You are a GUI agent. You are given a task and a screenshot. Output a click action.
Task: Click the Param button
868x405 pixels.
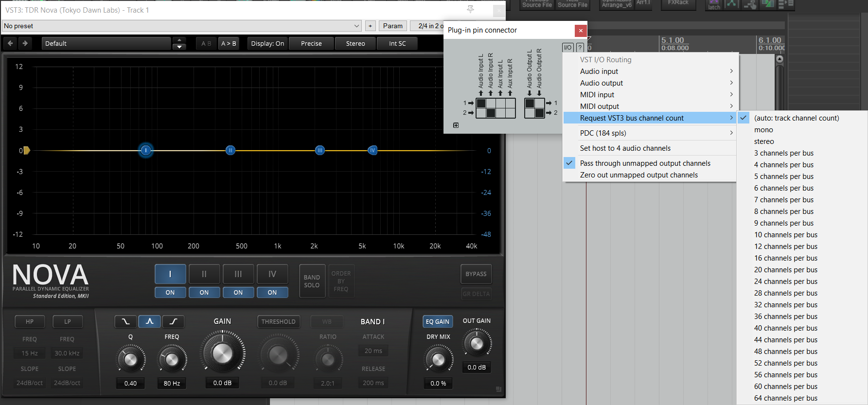click(x=393, y=26)
